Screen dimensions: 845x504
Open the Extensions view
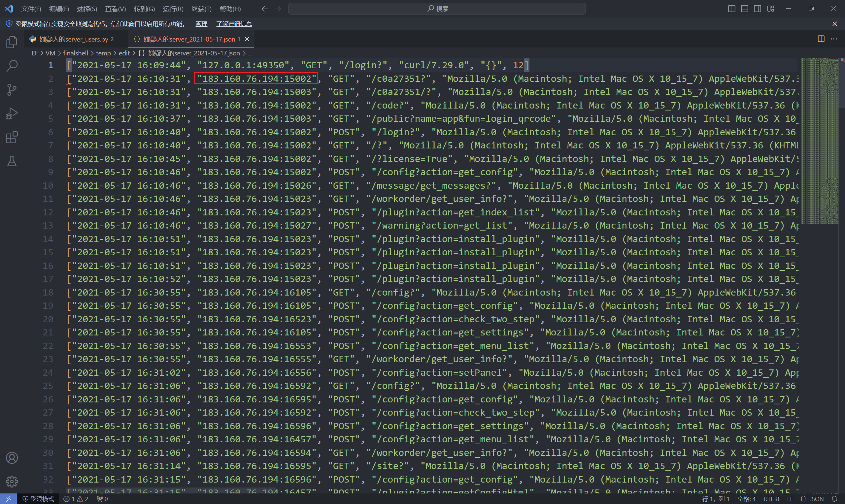[x=12, y=137]
